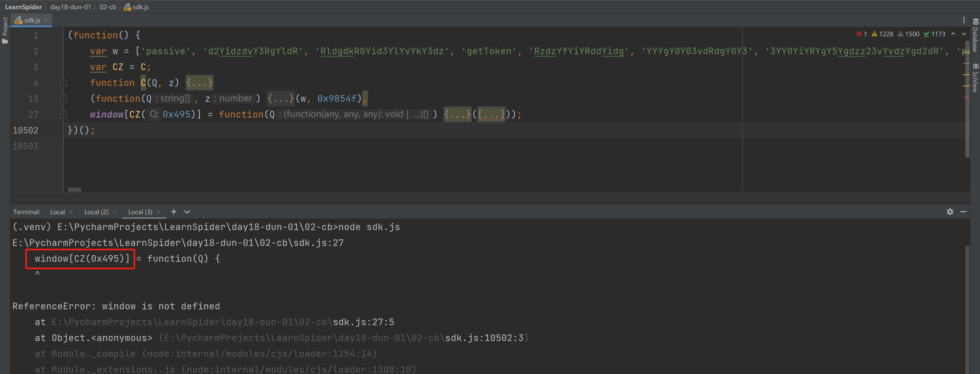
Task: Close the Local (2) terminal tab
Action: coord(114,212)
